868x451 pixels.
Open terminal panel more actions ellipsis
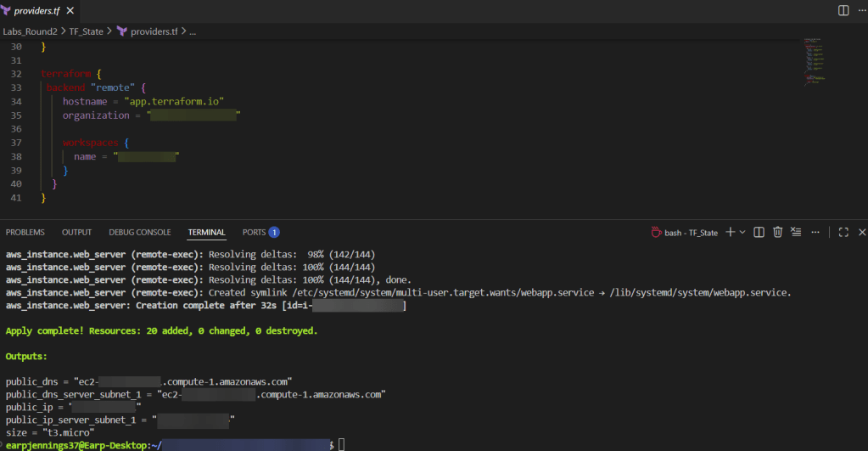click(x=815, y=232)
